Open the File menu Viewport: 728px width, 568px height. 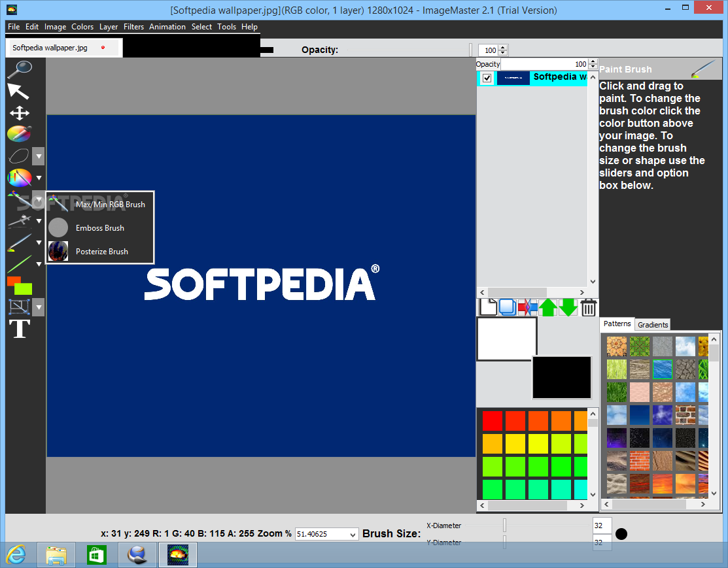tap(14, 26)
